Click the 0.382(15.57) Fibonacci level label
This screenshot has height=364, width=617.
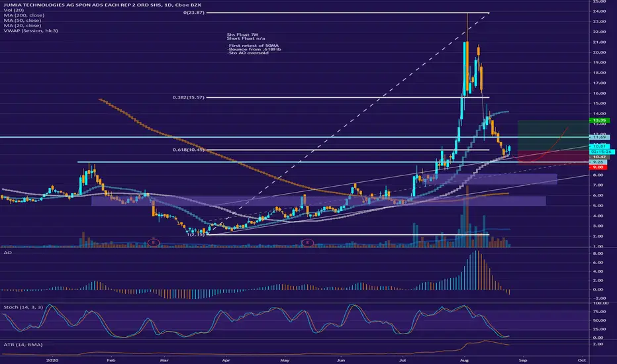pyautogui.click(x=189, y=97)
